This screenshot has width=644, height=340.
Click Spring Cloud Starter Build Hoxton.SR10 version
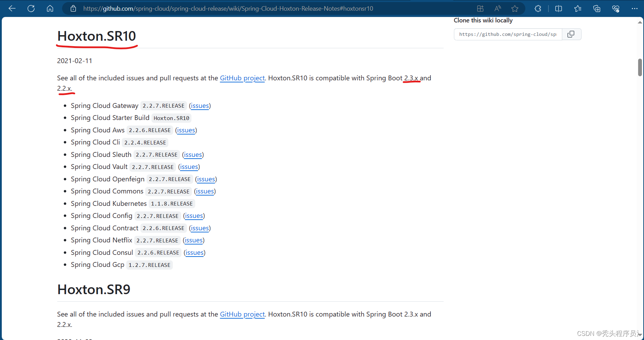171,118
